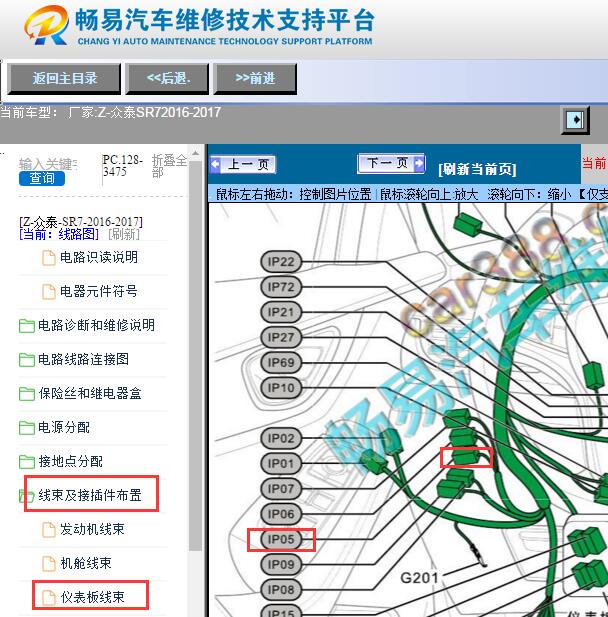Click the G201 ground point label
The width and height of the screenshot is (608, 617).
419,578
